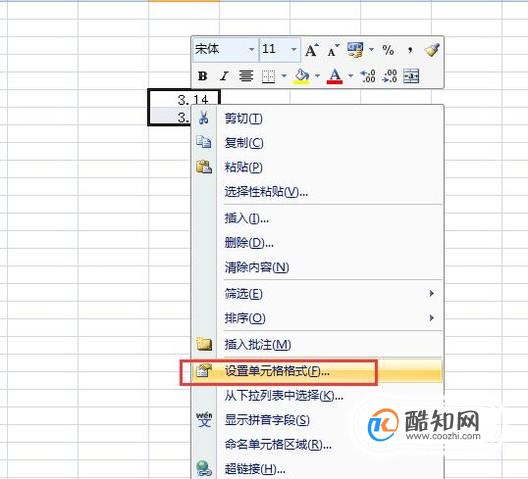Select the Format Painter brush icon
Viewport: 528px width, 479px height.
pyautogui.click(x=432, y=50)
